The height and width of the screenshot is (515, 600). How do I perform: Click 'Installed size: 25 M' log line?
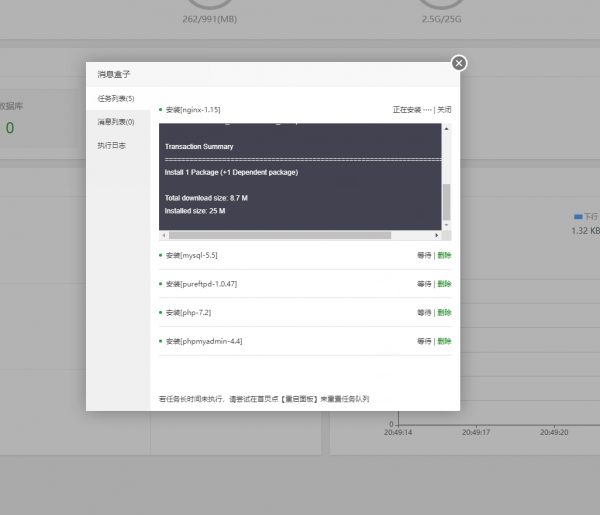[195, 211]
